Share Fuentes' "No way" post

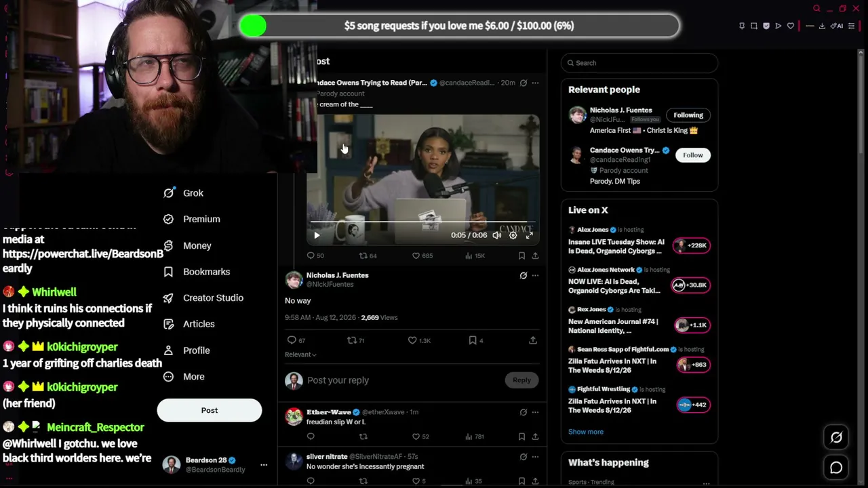pyautogui.click(x=532, y=340)
